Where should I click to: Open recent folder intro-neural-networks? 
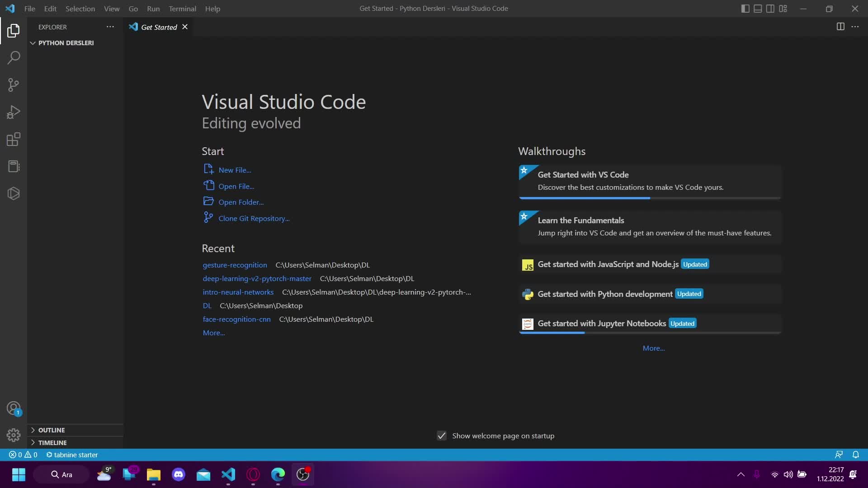pyautogui.click(x=238, y=292)
